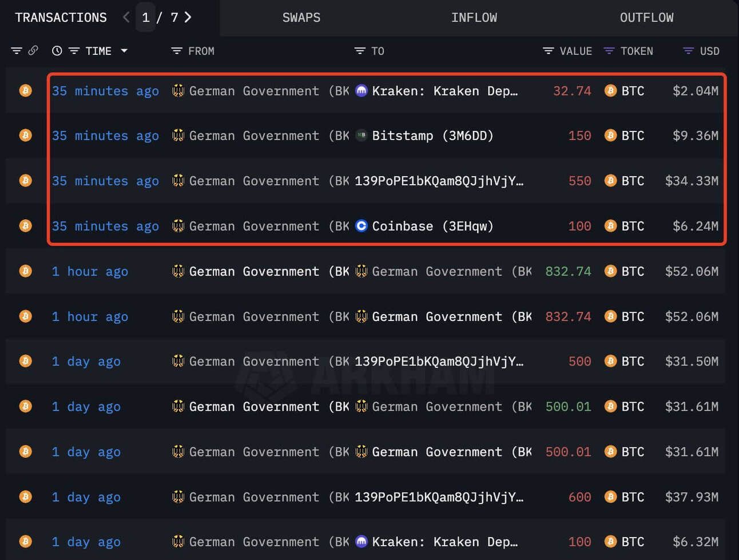
Task: Click the BTC token label in the $31.50M row
Action: point(633,361)
